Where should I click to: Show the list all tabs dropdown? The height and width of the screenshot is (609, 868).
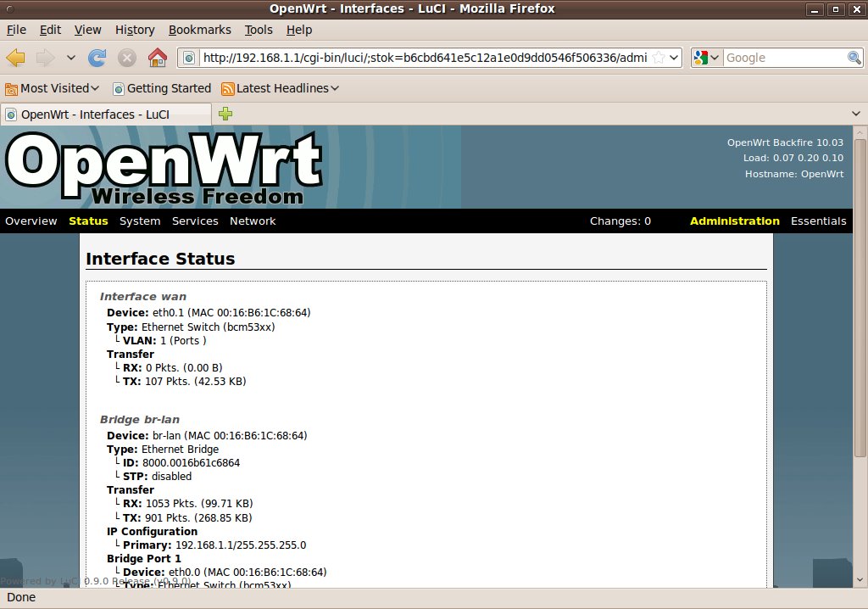(x=855, y=114)
